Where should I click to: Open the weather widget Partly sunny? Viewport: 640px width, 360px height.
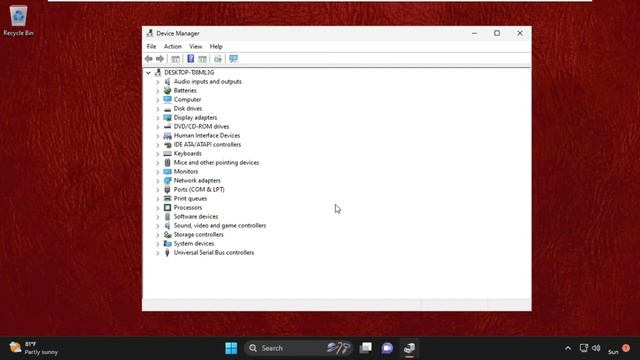point(33,348)
